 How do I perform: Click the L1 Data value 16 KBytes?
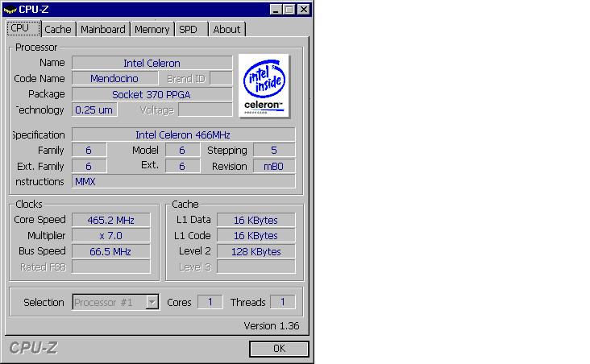point(256,220)
